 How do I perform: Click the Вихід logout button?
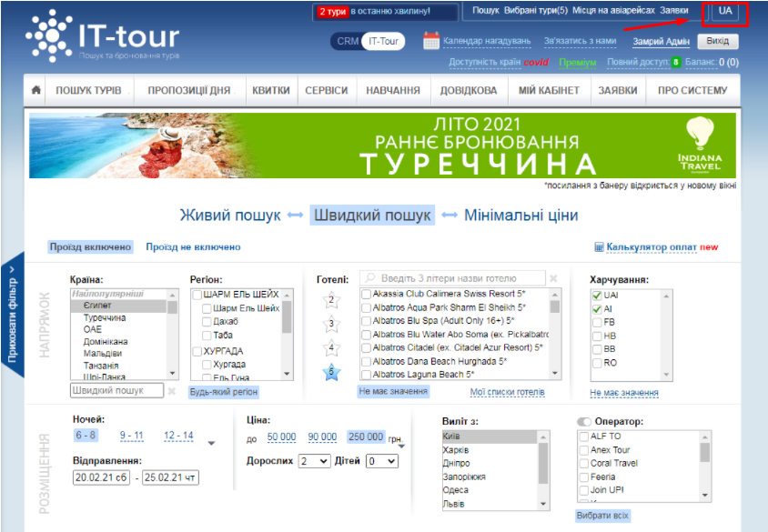pyautogui.click(x=718, y=41)
